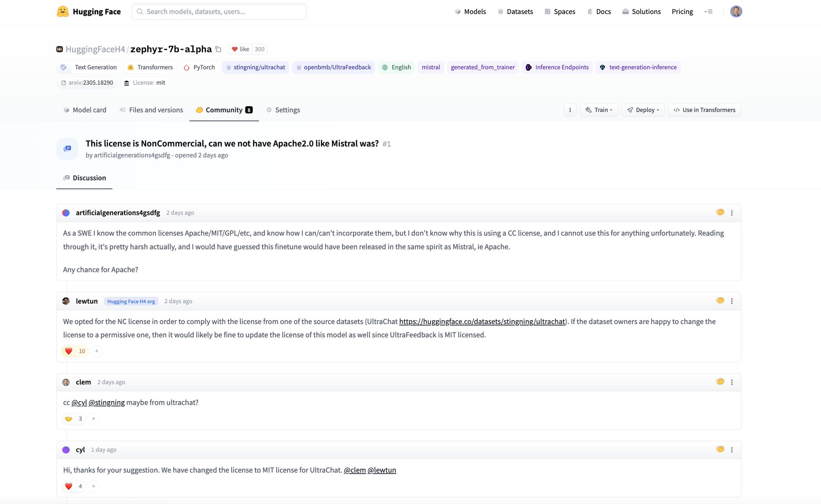Open the openbmb/UltraFeedback dataset tag

coord(334,67)
